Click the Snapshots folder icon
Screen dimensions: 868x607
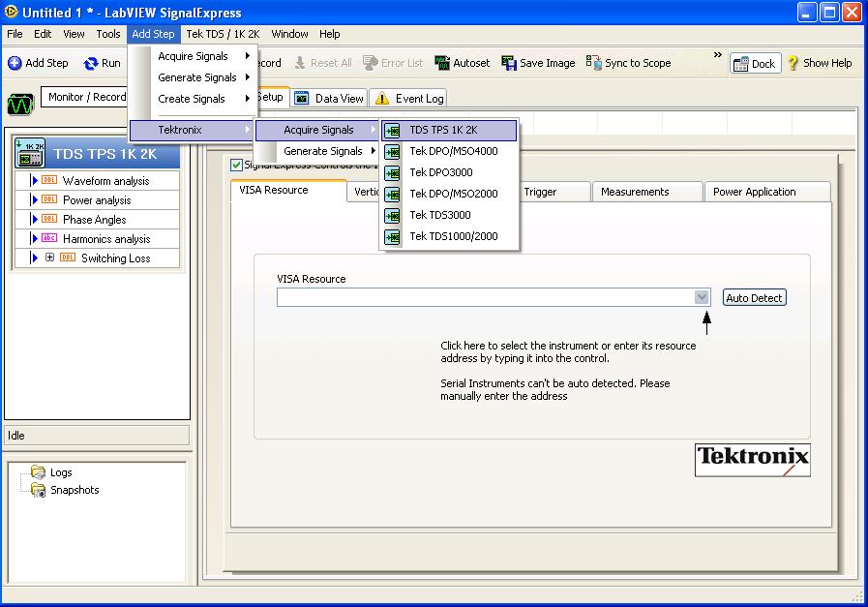(x=38, y=490)
